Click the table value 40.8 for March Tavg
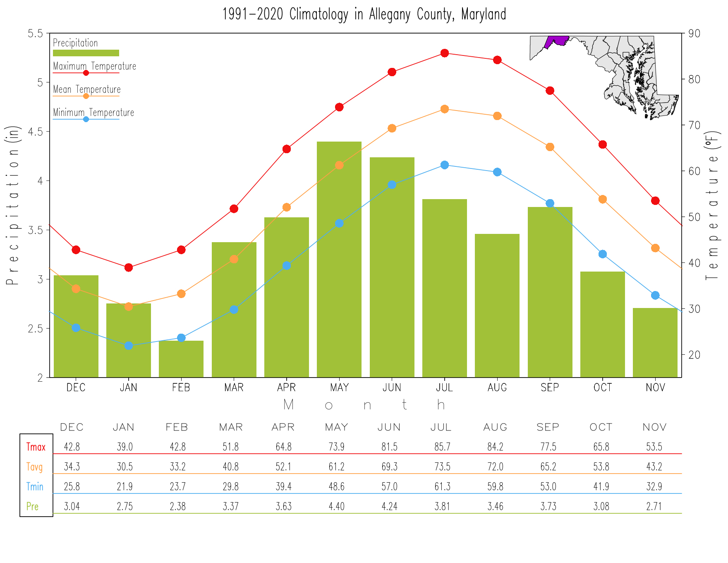Image resolution: width=728 pixels, height=563 pixels. tap(231, 467)
